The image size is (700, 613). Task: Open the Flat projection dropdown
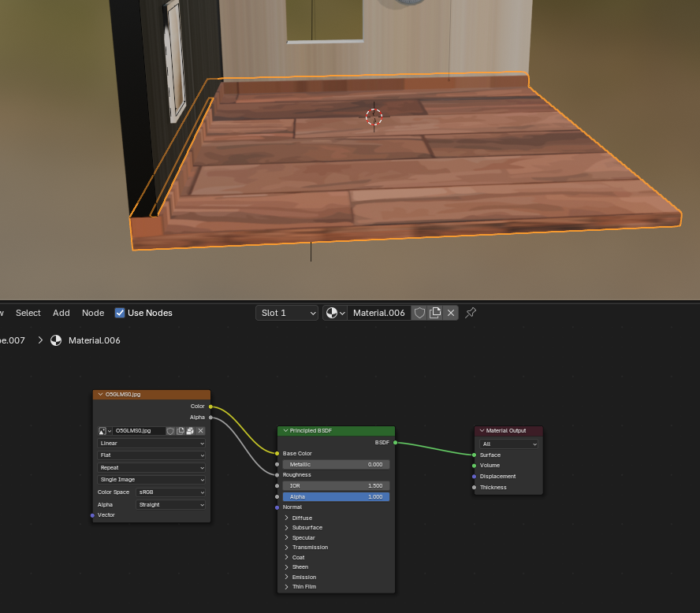151,455
